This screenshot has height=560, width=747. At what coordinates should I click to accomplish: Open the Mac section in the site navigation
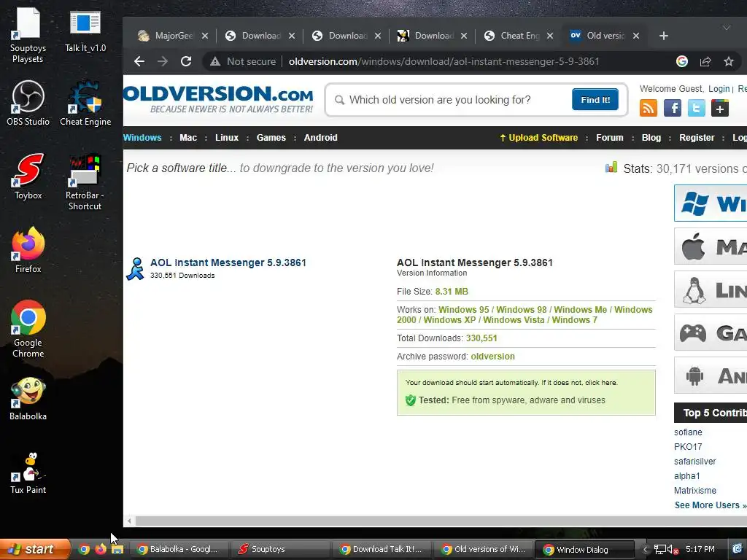(188, 138)
